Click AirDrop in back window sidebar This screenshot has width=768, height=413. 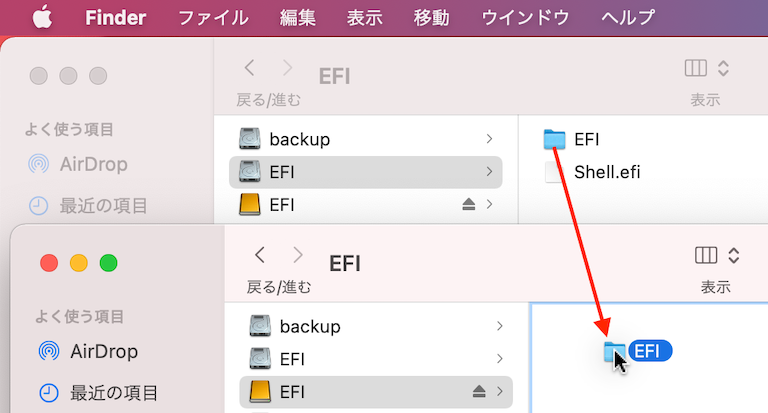(x=78, y=164)
